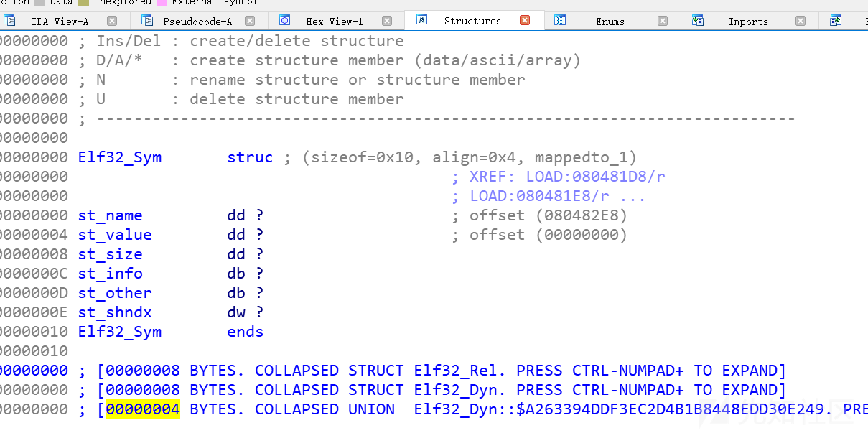Select the Elf32_Sym structure name
868x433 pixels.
pos(119,157)
